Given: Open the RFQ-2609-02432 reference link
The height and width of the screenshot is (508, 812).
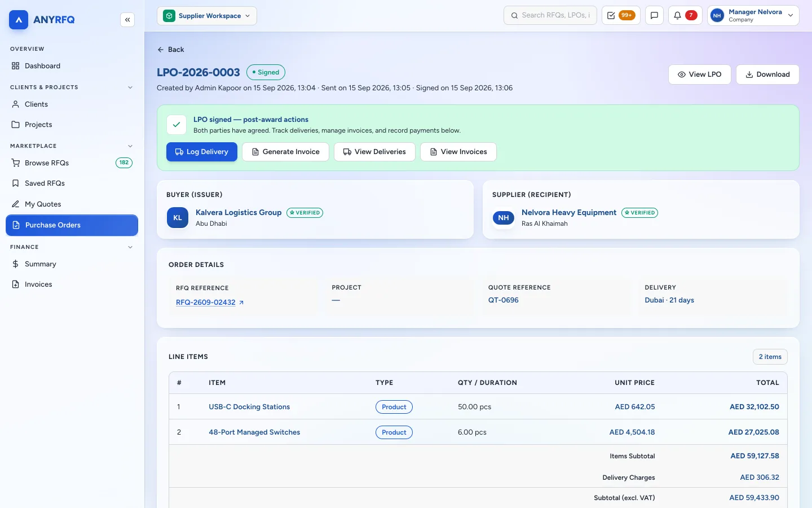Looking at the screenshot, I should click(206, 303).
